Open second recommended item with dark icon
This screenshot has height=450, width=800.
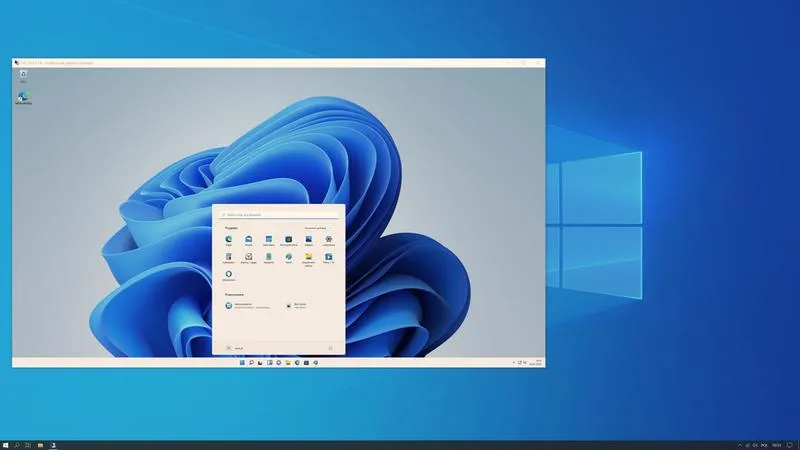click(296, 306)
